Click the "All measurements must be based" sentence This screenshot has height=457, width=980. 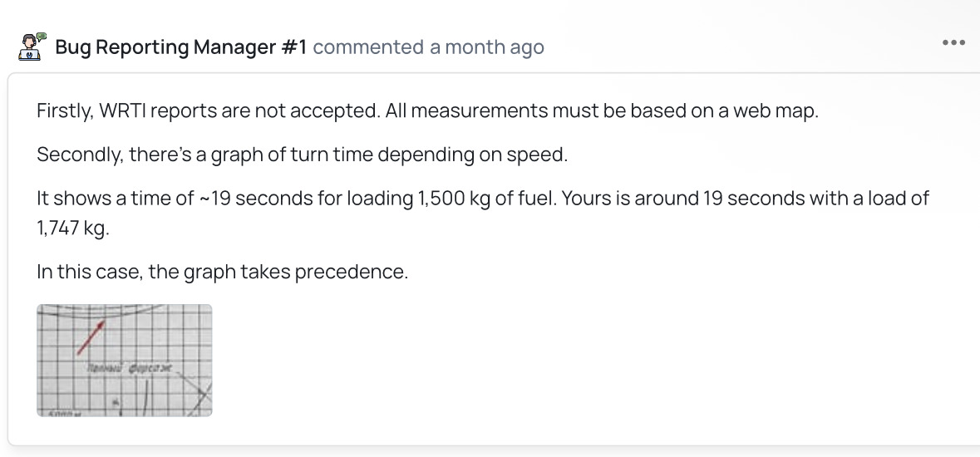(x=602, y=111)
